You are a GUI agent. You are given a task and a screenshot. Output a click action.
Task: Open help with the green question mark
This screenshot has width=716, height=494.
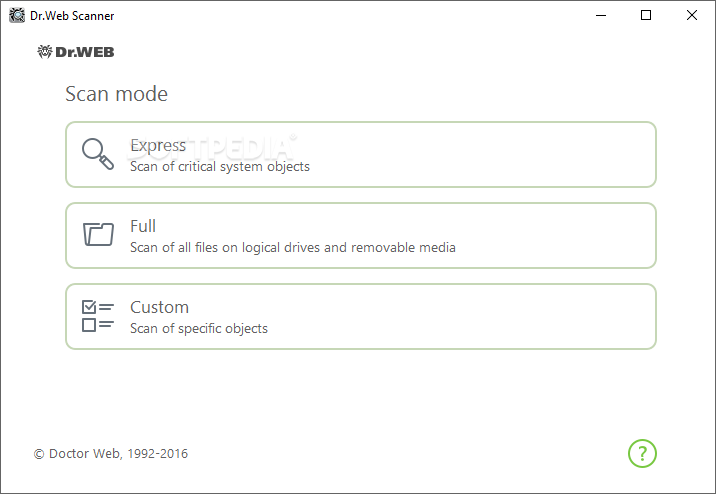click(x=642, y=453)
